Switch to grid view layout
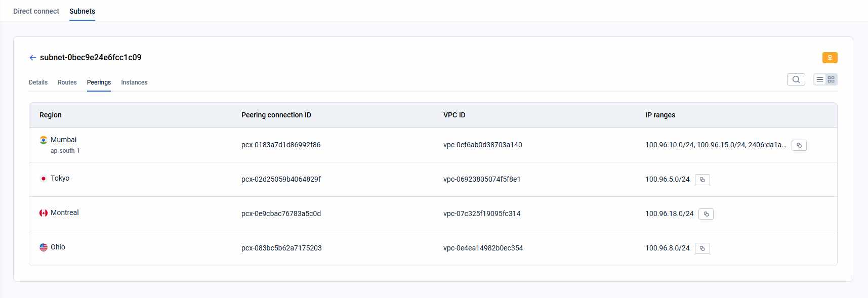 (831, 79)
